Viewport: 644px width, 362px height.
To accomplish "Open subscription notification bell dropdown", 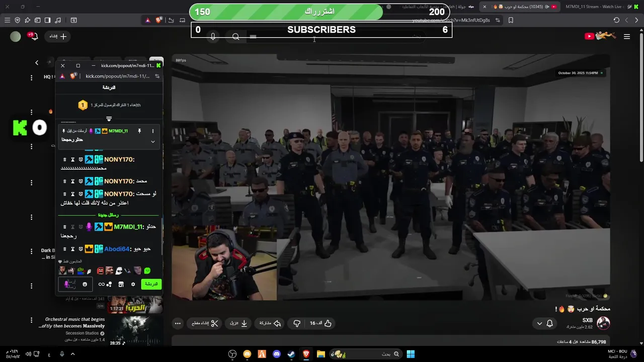I will click(x=544, y=323).
